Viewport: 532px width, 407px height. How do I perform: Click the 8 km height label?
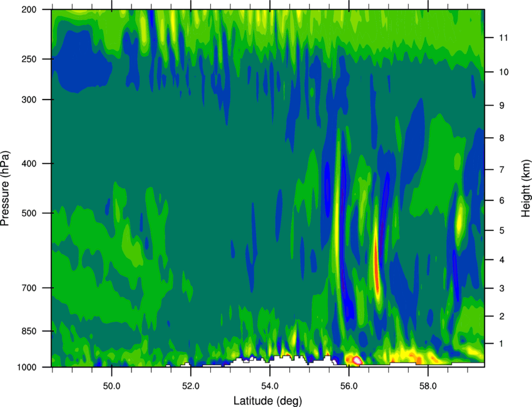pos(501,138)
